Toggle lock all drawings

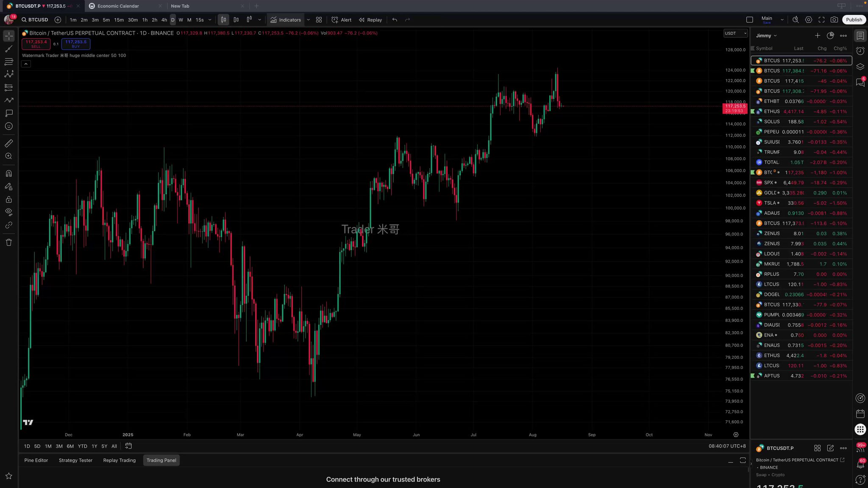pyautogui.click(x=9, y=200)
